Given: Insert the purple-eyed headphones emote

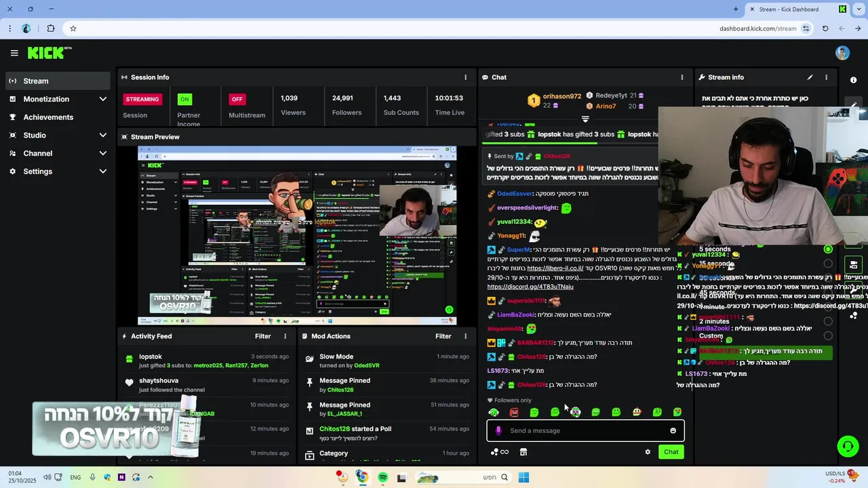Looking at the screenshot, I should pyautogui.click(x=575, y=412).
